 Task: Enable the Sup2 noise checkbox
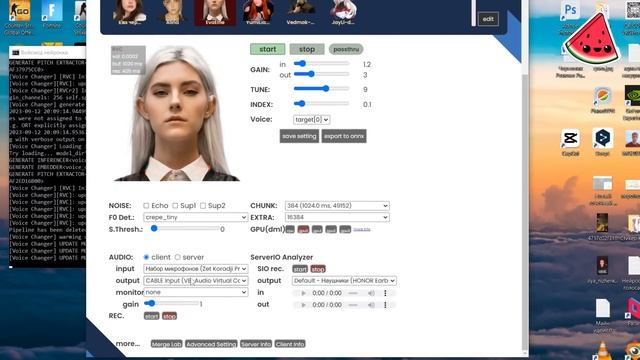(x=203, y=205)
